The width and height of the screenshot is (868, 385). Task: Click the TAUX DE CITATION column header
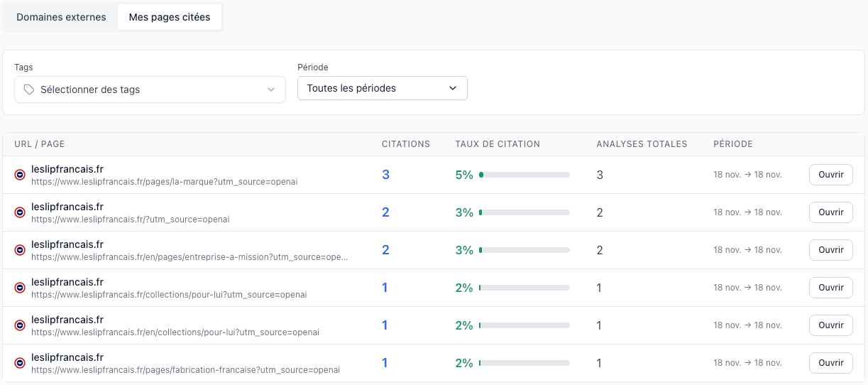pyautogui.click(x=498, y=144)
